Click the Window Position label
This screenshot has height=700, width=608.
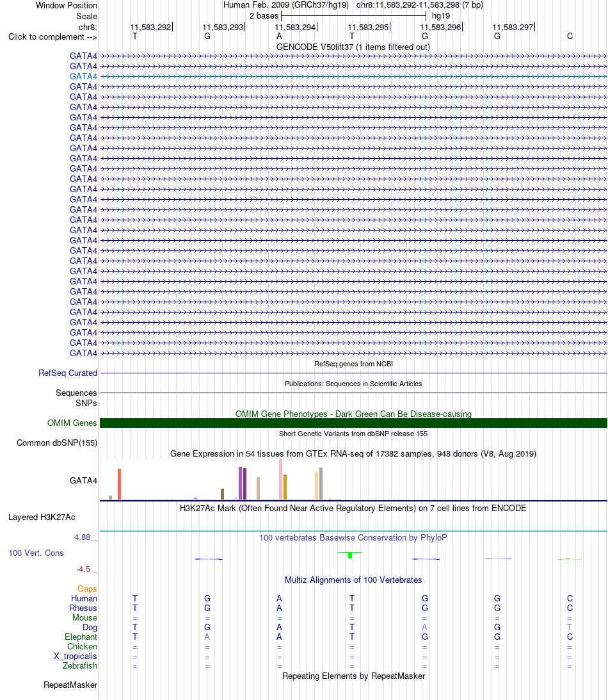67,5
